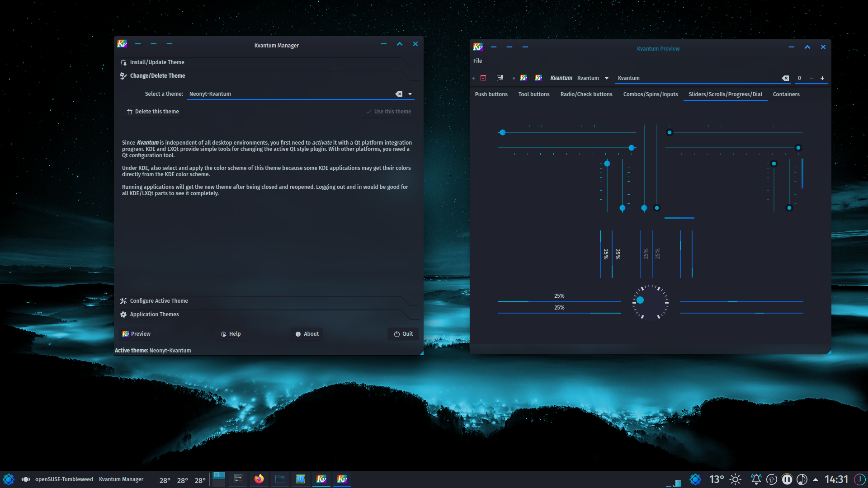Image resolution: width=868 pixels, height=488 pixels.
Task: Increase the spin box value with plus
Action: coord(822,78)
